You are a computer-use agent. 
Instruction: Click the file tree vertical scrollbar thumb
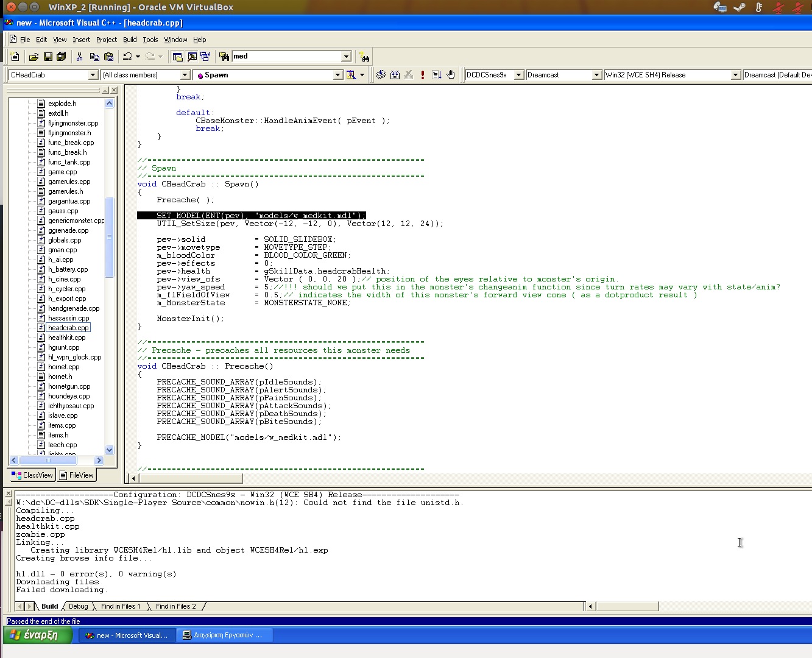(110, 237)
